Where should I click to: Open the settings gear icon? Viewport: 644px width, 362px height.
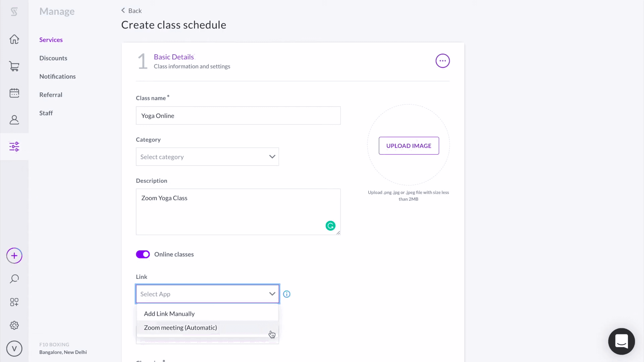click(14, 325)
